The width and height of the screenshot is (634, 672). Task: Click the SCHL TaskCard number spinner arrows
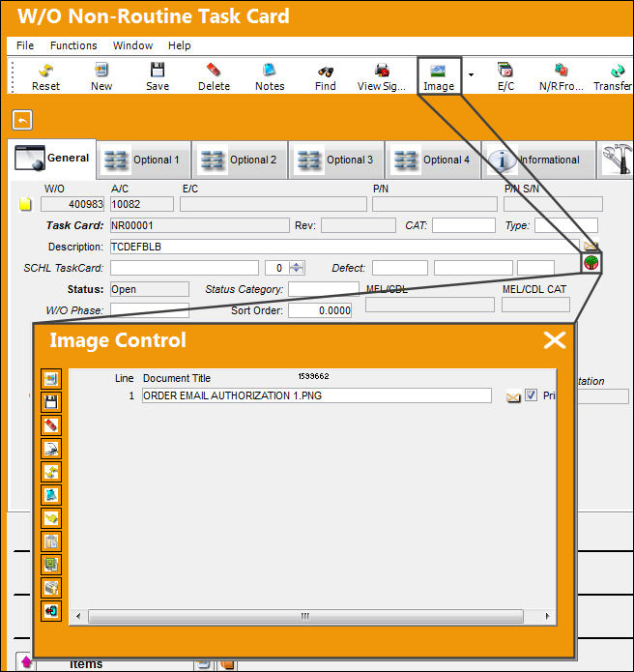(296, 268)
